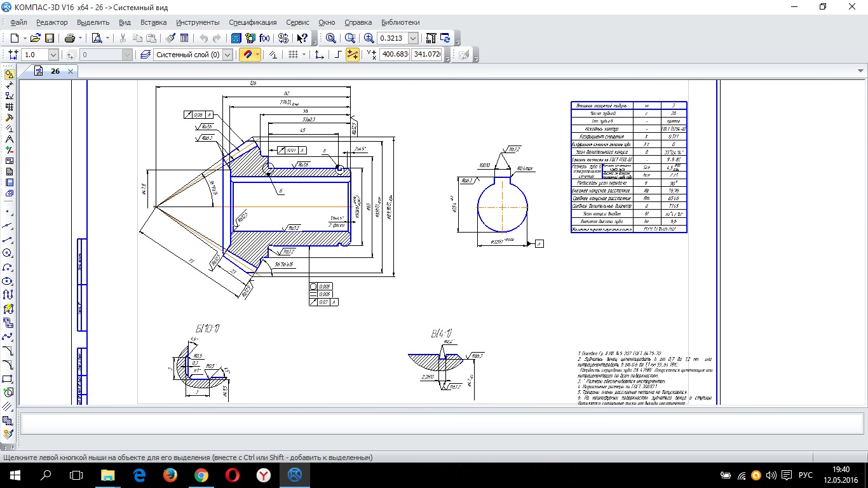Expand the document tabs list arrow at right
The width and height of the screenshot is (868, 488).
click(x=861, y=71)
